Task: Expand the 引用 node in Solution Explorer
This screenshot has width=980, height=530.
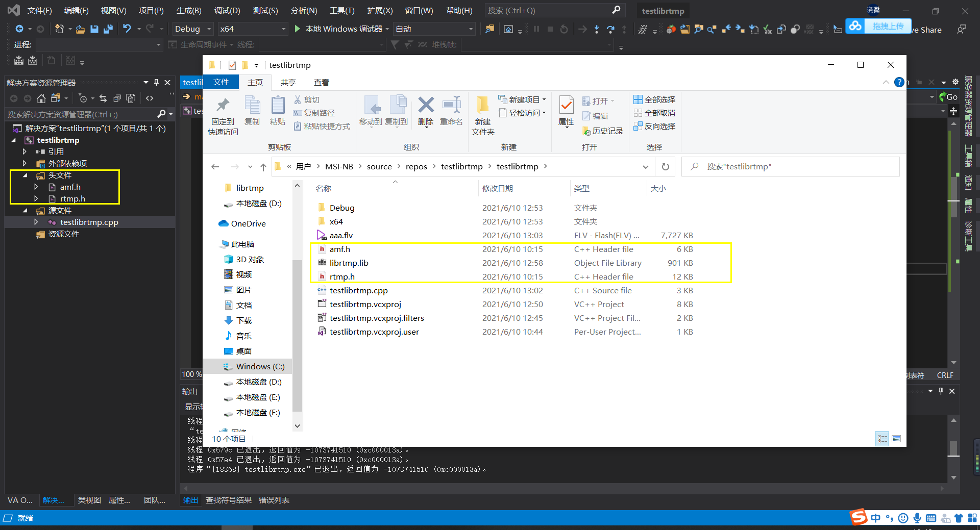Action: tap(23, 151)
